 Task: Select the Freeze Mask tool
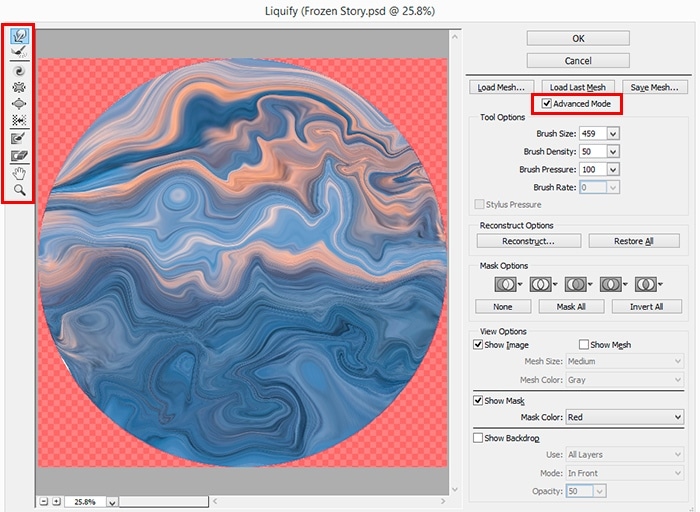[19, 138]
